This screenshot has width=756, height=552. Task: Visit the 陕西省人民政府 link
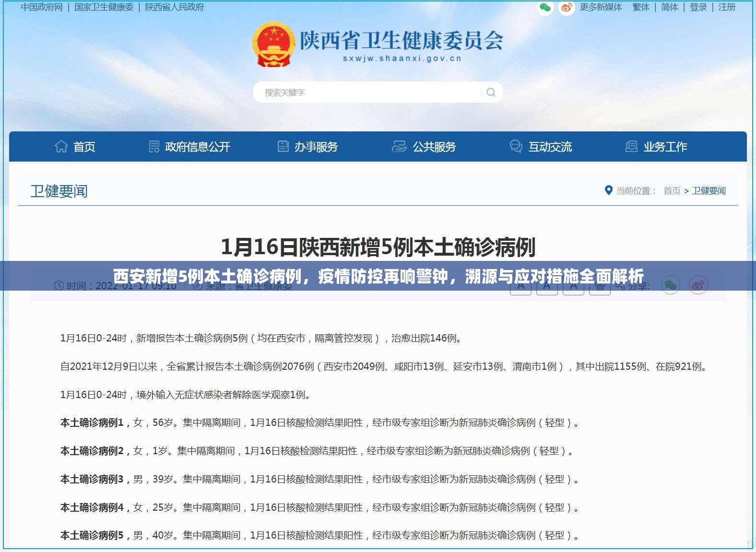tap(175, 7)
